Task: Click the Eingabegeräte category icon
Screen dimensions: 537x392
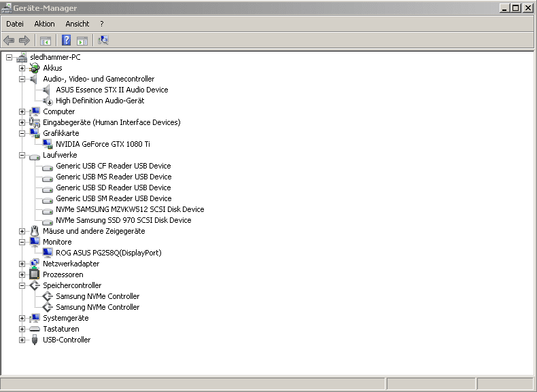Action: tap(35, 122)
